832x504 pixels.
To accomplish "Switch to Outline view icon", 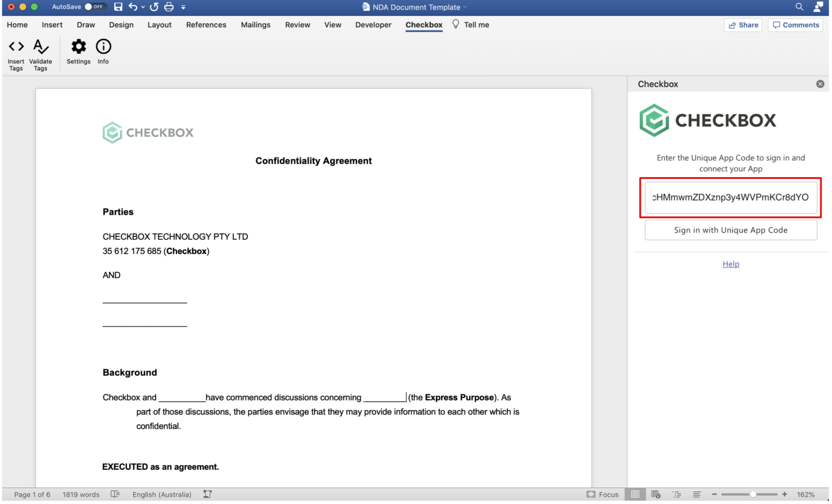I will [x=677, y=495].
